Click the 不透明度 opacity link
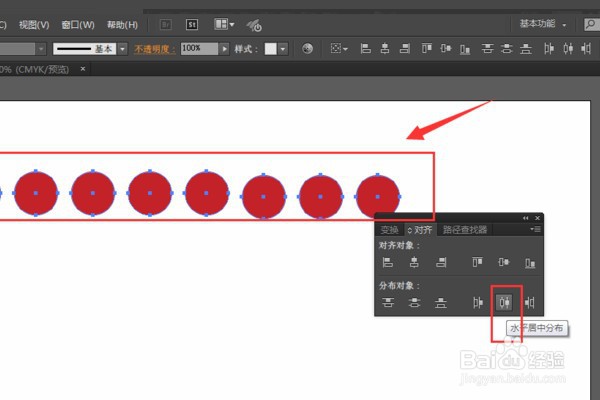 [x=155, y=49]
